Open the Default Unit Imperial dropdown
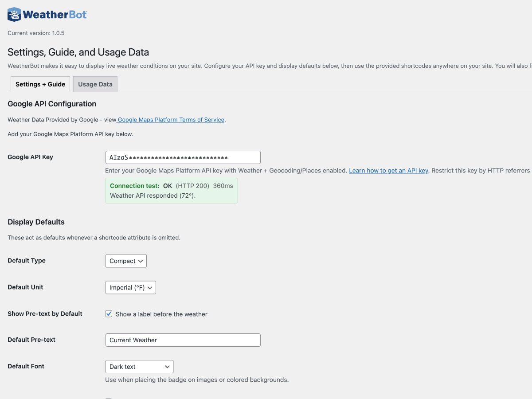This screenshot has width=532, height=399. (130, 288)
